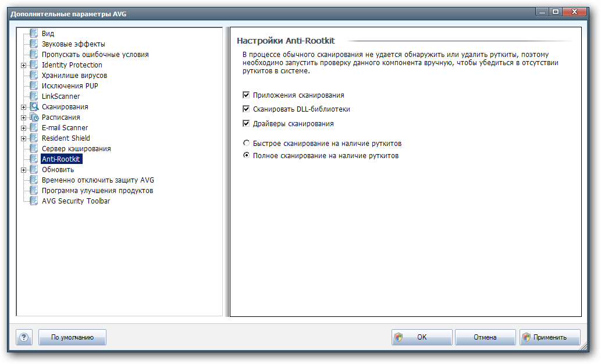Screen dimensions: 601x364
Task: Open Исключения PUP settings
Action: 70,86
